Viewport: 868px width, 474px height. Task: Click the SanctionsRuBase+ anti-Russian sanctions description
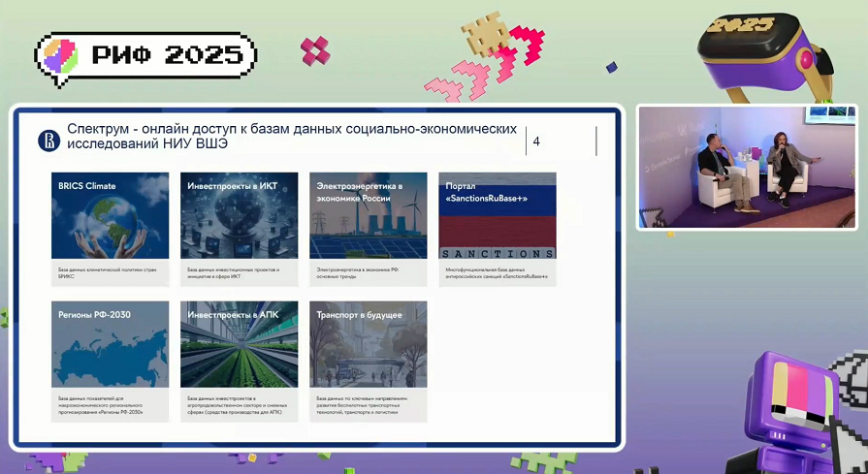(497, 272)
